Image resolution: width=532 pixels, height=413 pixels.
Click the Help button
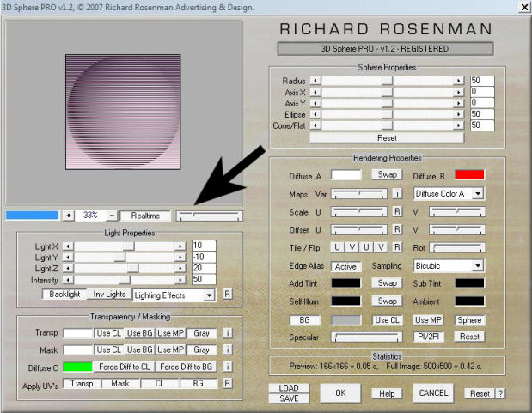pyautogui.click(x=387, y=393)
